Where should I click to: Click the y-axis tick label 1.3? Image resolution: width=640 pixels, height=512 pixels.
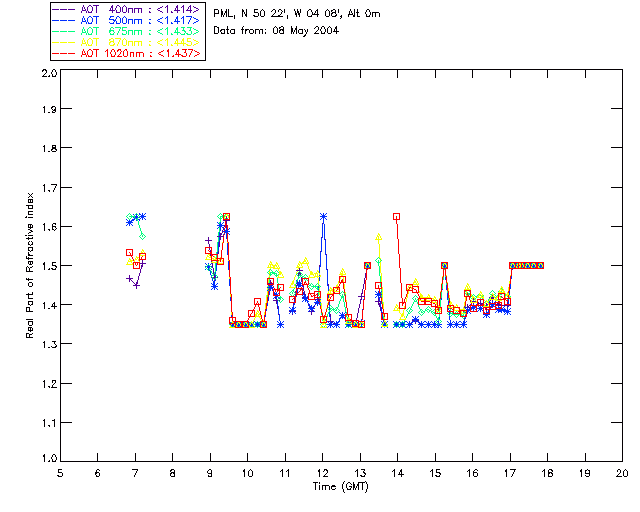[49, 344]
